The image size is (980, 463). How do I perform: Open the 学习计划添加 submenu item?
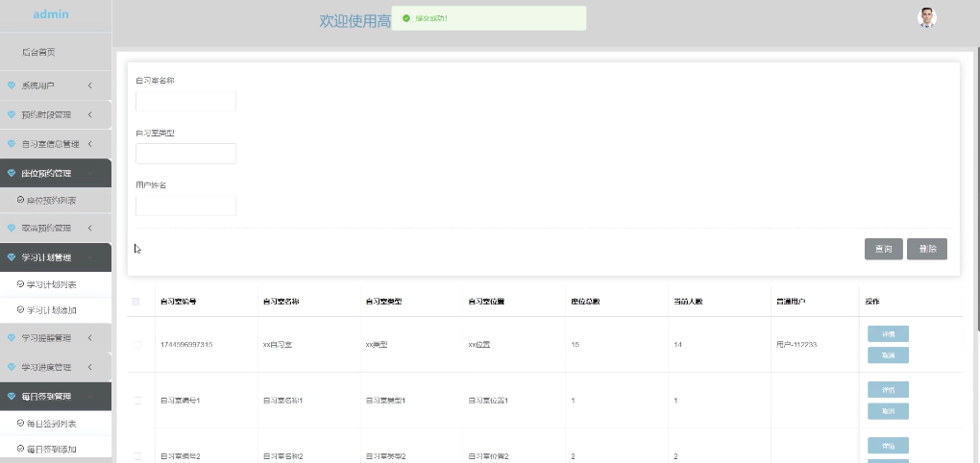coord(56,310)
